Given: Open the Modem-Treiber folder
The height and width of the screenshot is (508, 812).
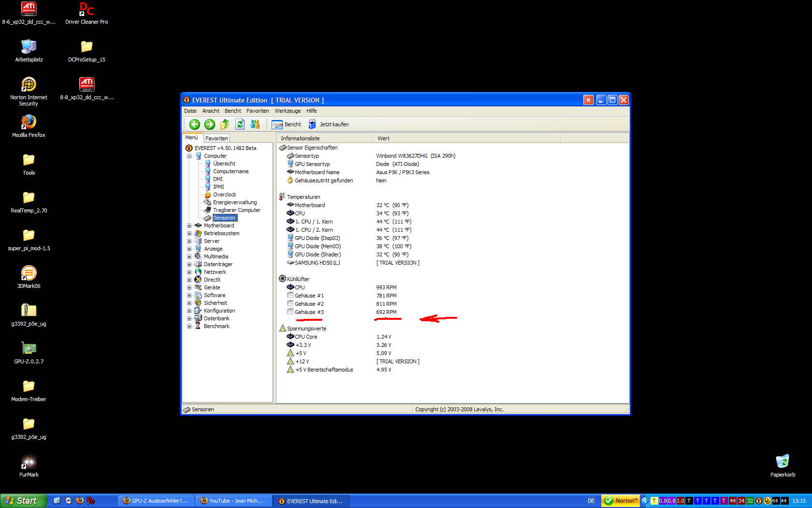Looking at the screenshot, I should (x=29, y=390).
